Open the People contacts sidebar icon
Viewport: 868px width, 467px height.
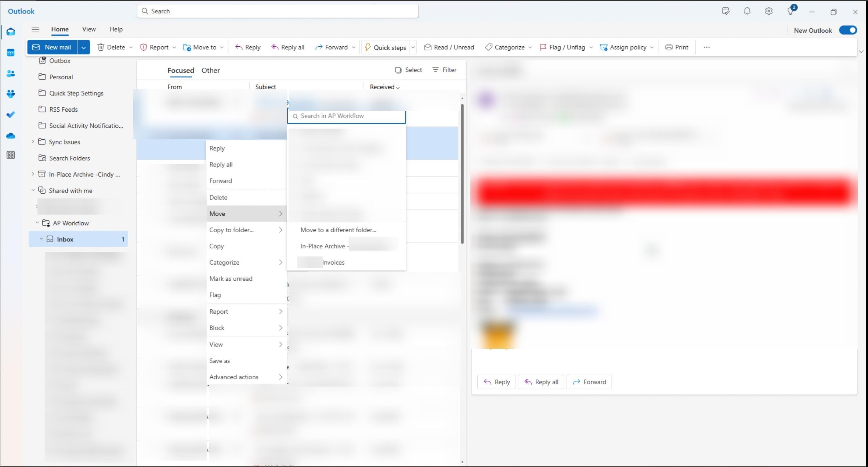click(11, 73)
